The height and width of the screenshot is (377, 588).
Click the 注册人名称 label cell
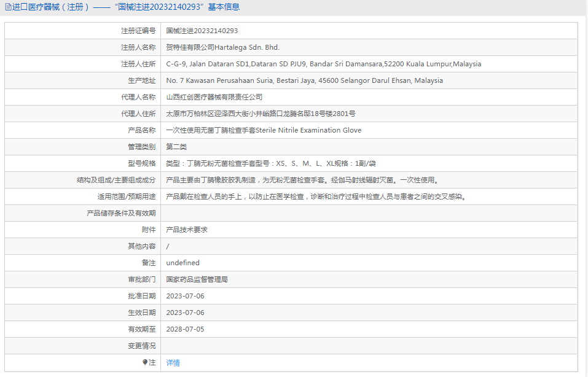point(82,47)
